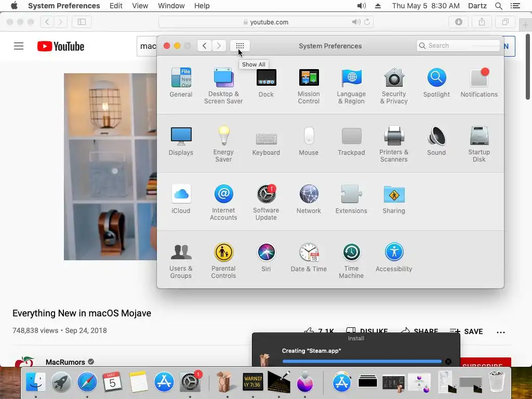Open Internet Accounts preferences

click(x=223, y=202)
